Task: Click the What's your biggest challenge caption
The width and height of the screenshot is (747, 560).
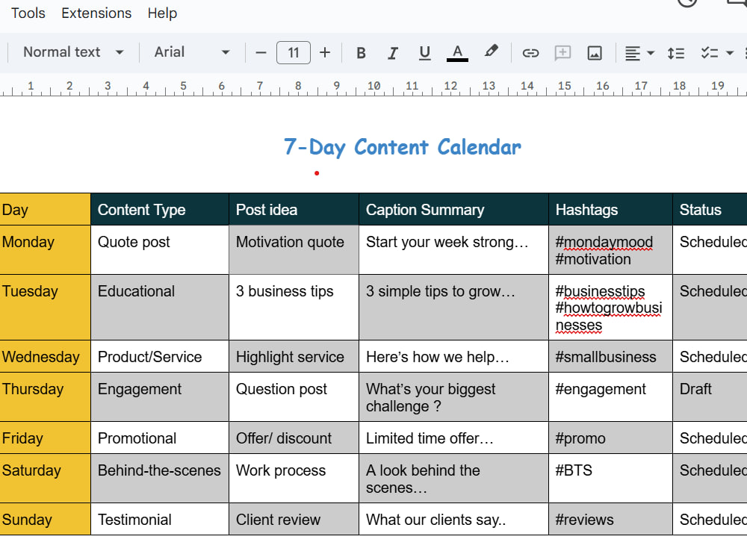Action: click(431, 398)
